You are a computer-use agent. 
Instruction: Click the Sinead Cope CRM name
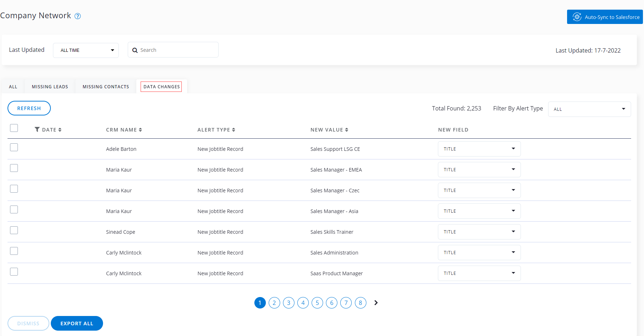click(121, 232)
